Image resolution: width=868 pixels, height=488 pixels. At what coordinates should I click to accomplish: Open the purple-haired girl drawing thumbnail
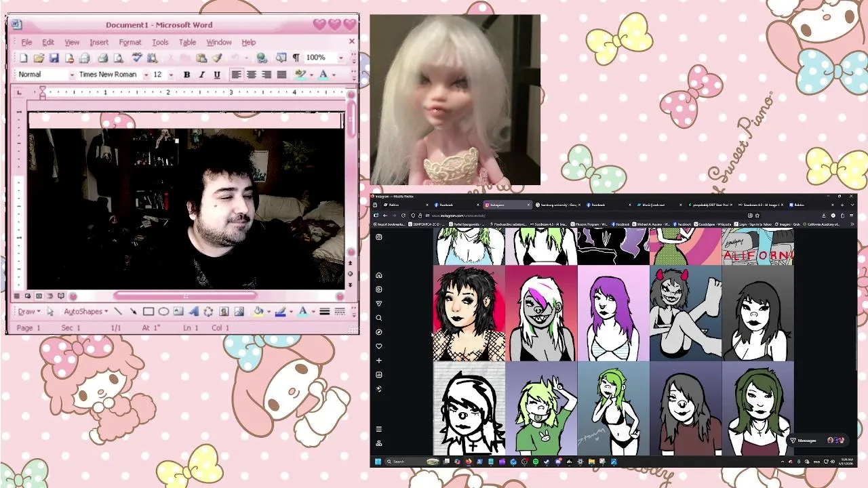tap(613, 313)
